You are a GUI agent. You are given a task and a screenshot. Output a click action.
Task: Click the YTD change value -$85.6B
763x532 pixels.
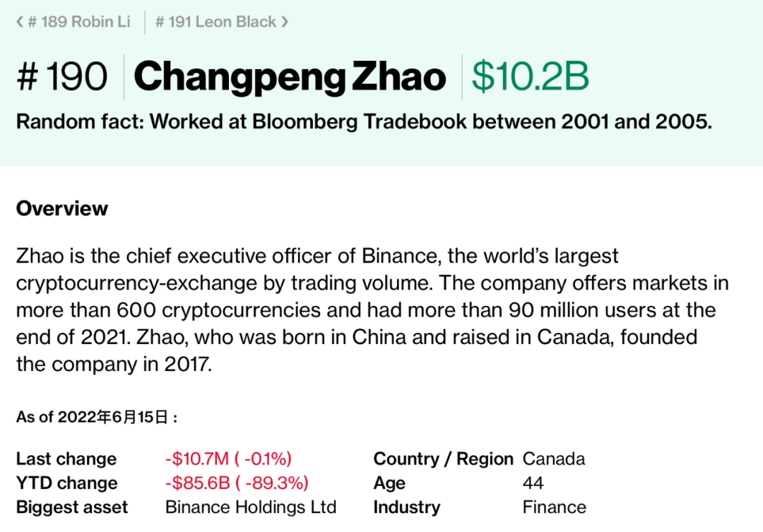[237, 483]
